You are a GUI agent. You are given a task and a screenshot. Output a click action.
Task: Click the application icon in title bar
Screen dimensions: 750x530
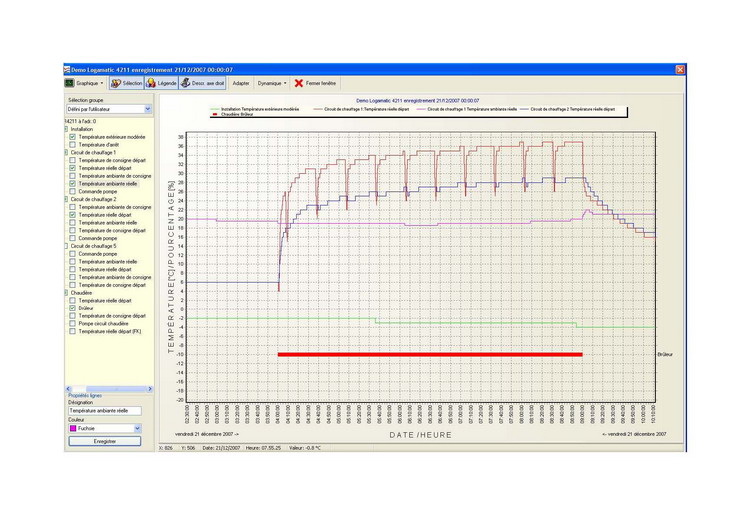67,70
